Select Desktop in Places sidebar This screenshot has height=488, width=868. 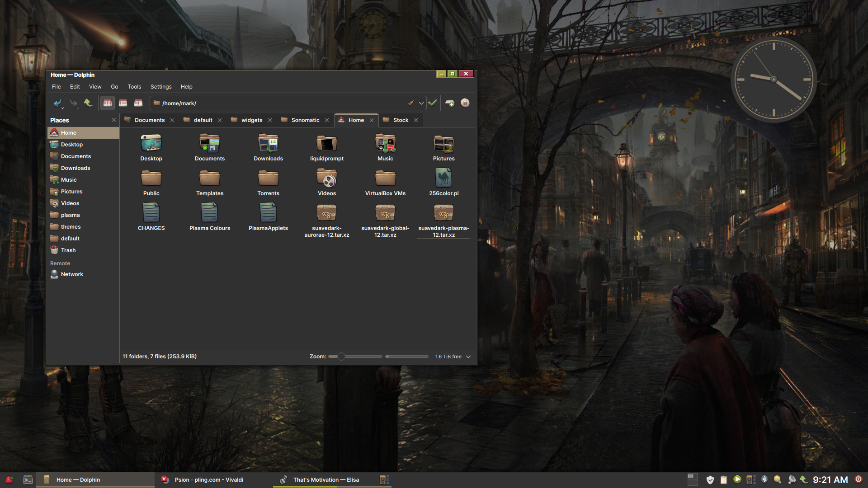[x=83, y=145]
